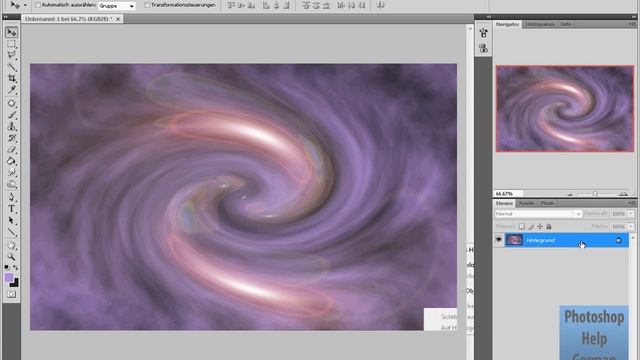Click the background black color swatch
This screenshot has width=640, height=360.
(x=15, y=283)
